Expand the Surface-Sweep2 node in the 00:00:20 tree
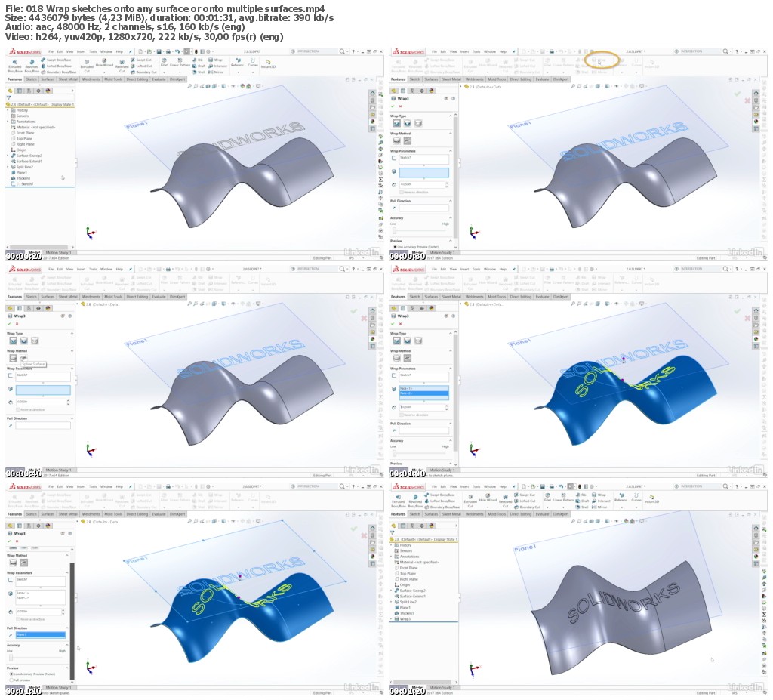This screenshot has width=773, height=700. click(x=8, y=156)
